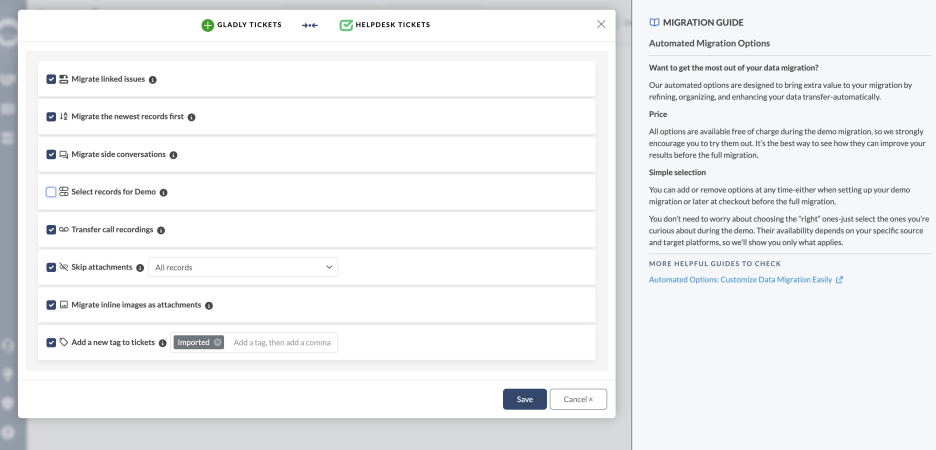Uncheck Migrate the newest records first
Viewport: 936px width, 450px height.
pyautogui.click(x=51, y=117)
